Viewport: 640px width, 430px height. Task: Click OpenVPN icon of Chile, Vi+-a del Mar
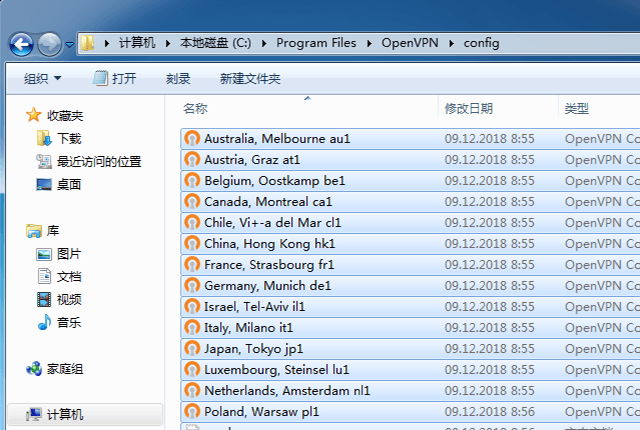click(x=192, y=222)
